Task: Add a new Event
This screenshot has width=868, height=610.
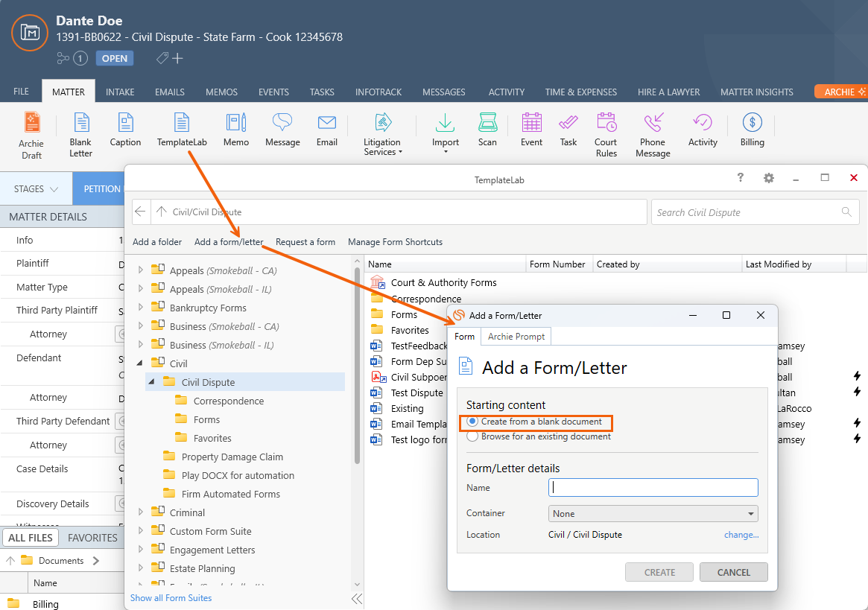Action: point(531,130)
